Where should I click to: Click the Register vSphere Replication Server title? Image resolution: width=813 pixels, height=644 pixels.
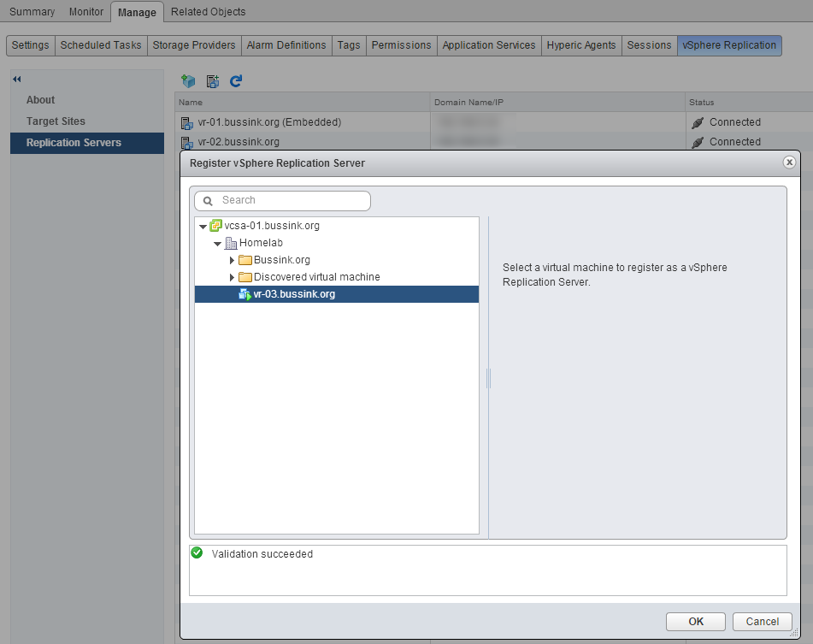277,162
